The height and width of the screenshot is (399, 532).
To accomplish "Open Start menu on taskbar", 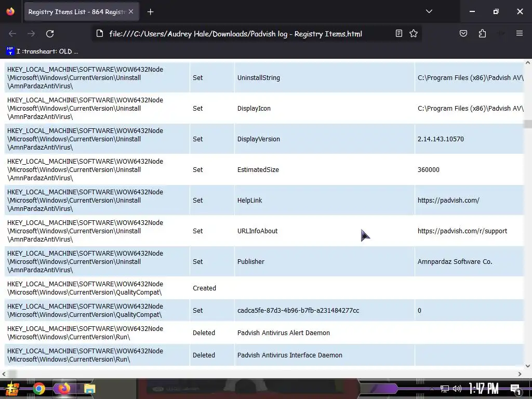I will [12, 389].
